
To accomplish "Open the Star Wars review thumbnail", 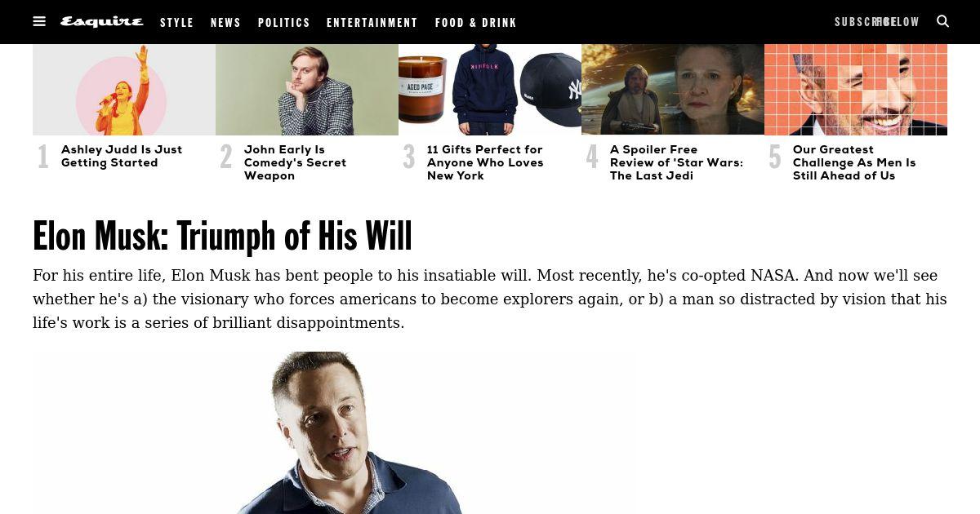I will [x=673, y=90].
